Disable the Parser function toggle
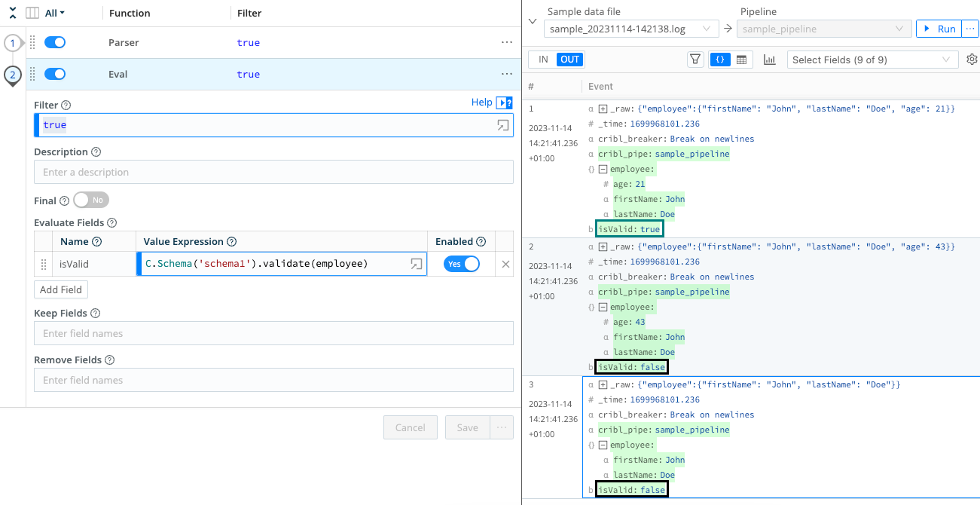The image size is (980, 505). [55, 43]
